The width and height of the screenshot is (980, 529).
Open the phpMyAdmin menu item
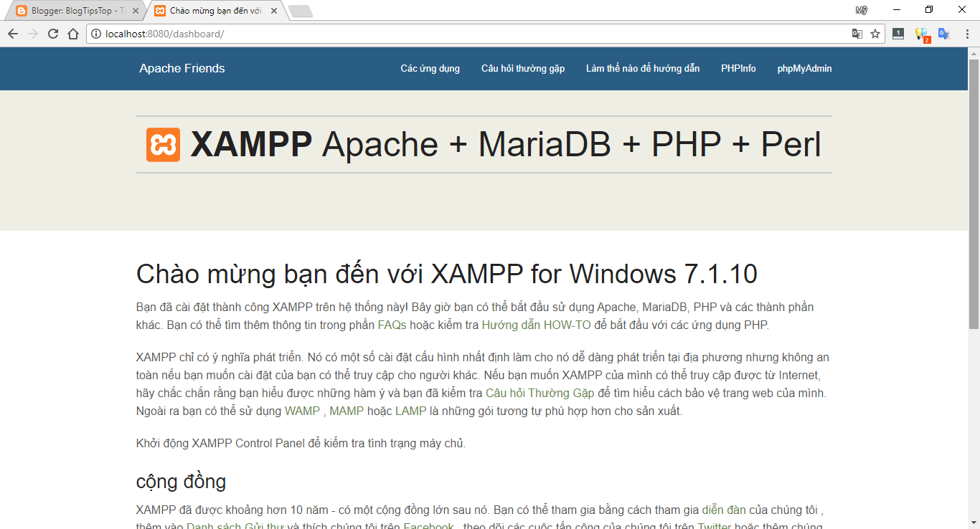point(804,69)
